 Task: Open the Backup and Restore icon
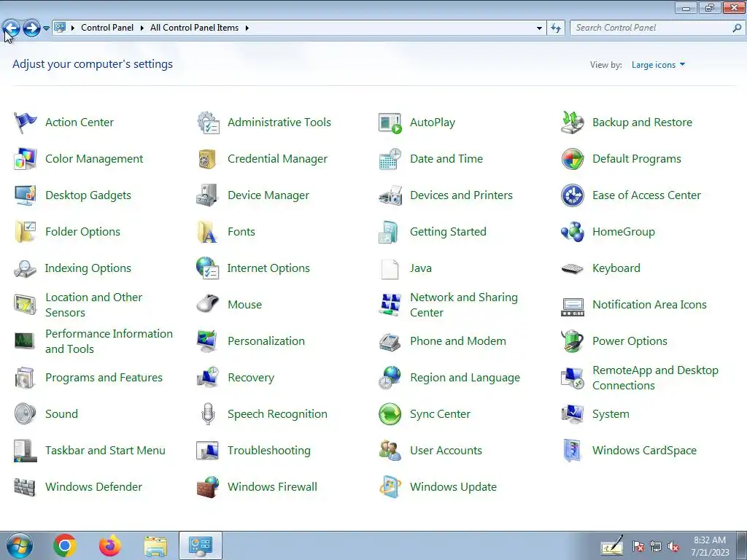coord(572,122)
